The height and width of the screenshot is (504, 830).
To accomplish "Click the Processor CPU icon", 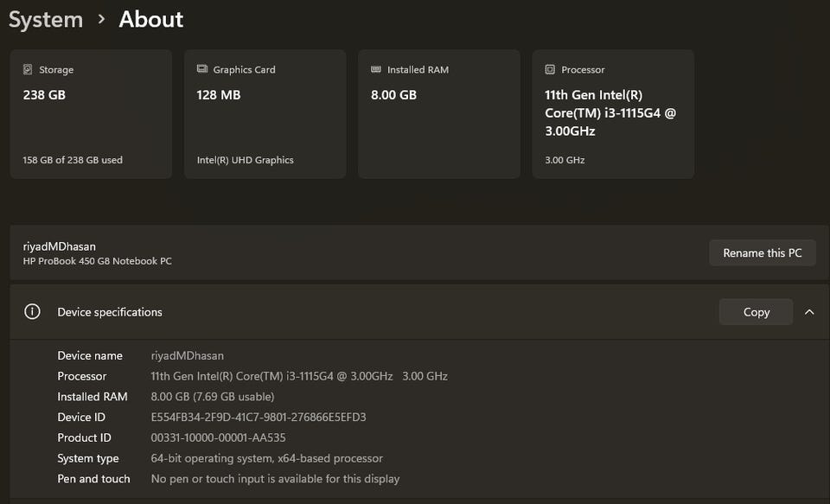I will point(550,69).
